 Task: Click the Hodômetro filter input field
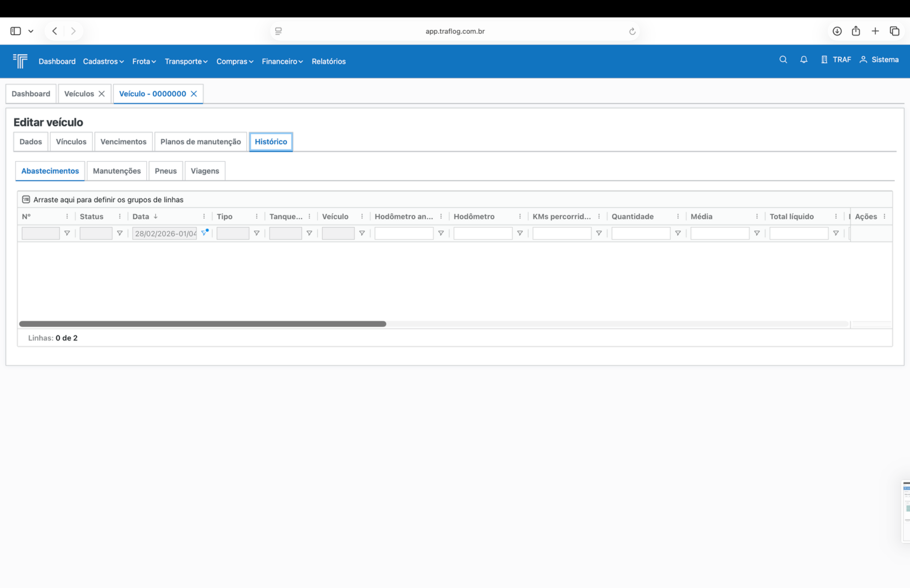coord(483,233)
